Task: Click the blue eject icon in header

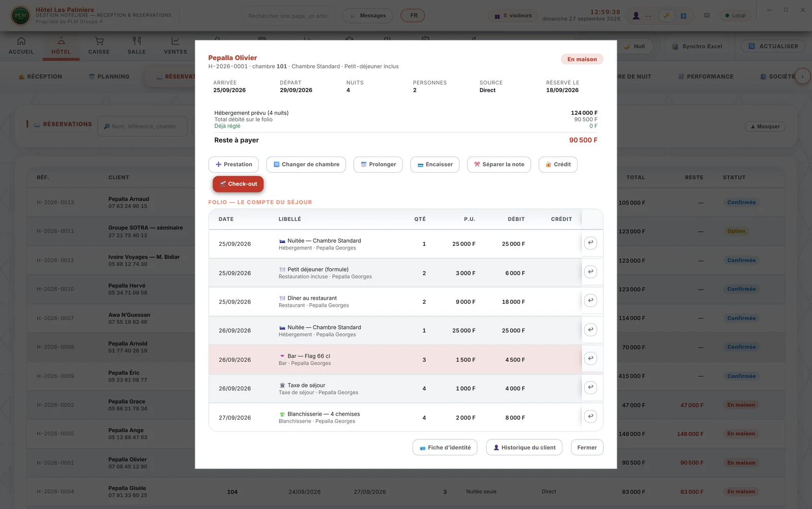Action: tap(684, 16)
